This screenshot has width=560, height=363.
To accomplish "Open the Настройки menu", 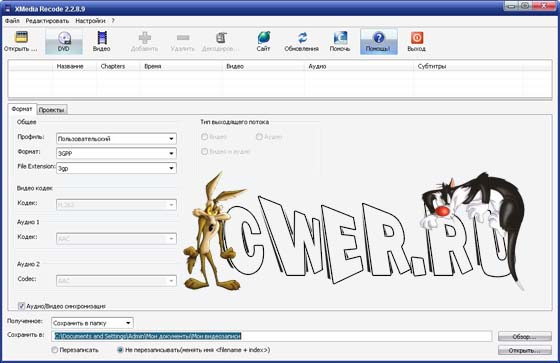I will coord(90,21).
